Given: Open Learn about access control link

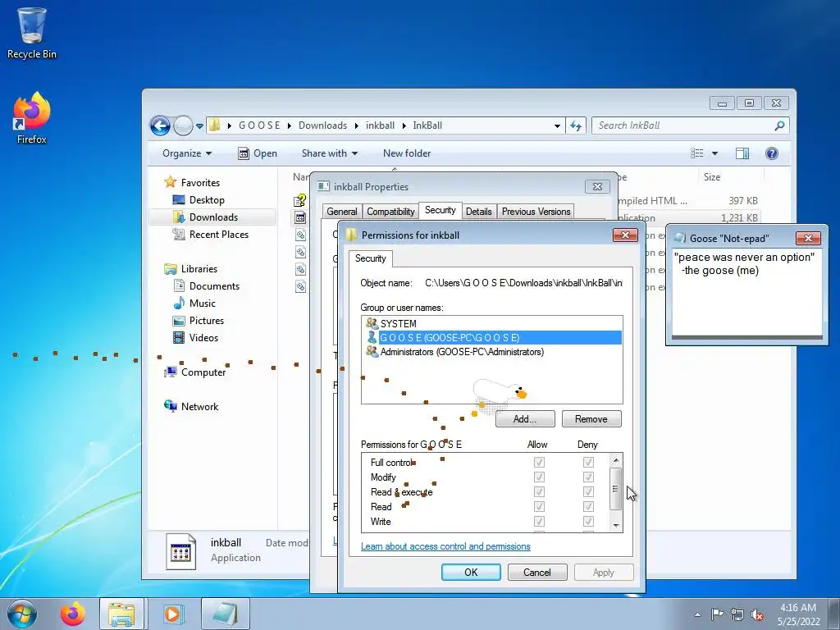Looking at the screenshot, I should tap(445, 546).
